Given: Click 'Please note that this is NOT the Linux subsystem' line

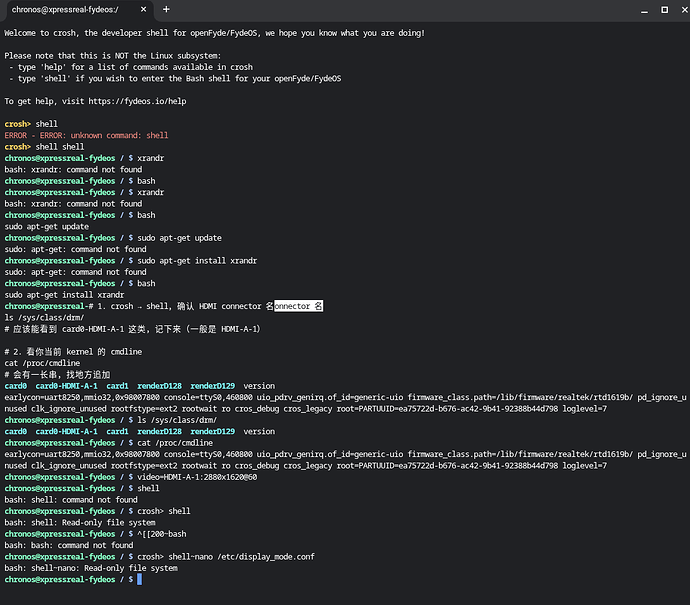Looking at the screenshot, I should (x=113, y=56).
